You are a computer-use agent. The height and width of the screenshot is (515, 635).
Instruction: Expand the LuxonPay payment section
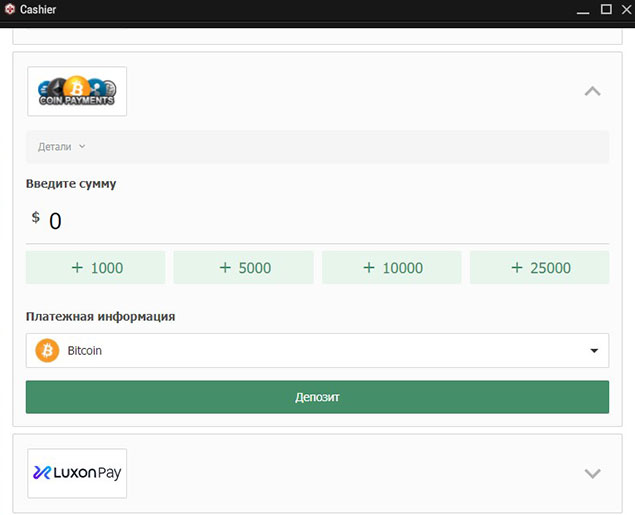(592, 473)
